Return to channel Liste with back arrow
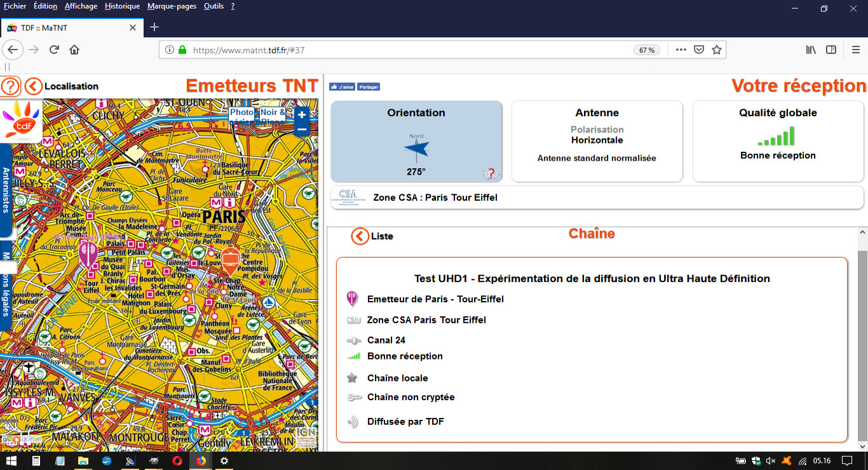This screenshot has width=868, height=470. (x=360, y=236)
